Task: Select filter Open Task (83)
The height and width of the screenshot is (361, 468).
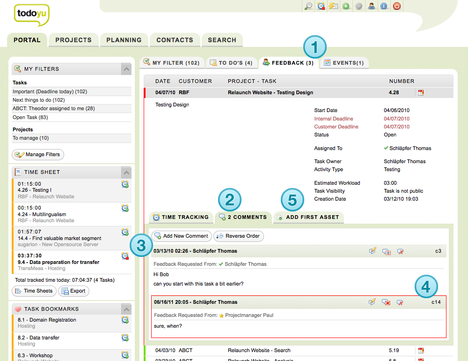Action: [x=72, y=117]
